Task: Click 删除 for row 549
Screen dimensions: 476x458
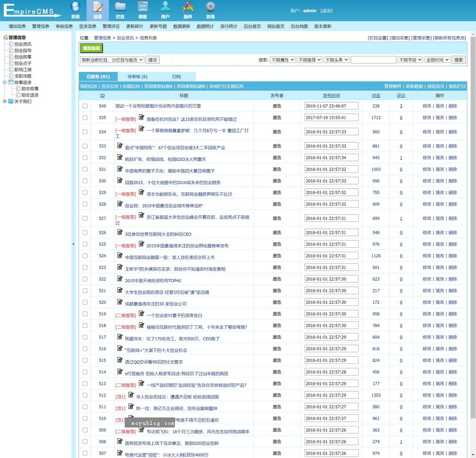Action: pos(452,106)
